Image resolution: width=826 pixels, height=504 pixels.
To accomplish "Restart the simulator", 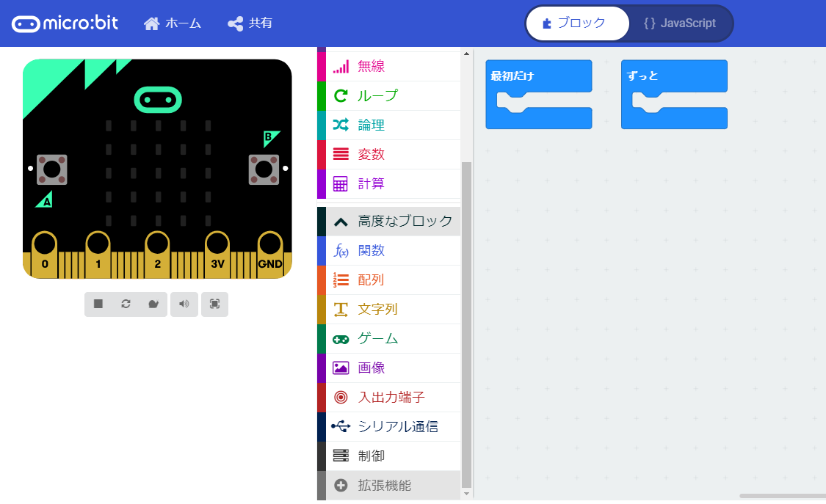I will coord(126,304).
